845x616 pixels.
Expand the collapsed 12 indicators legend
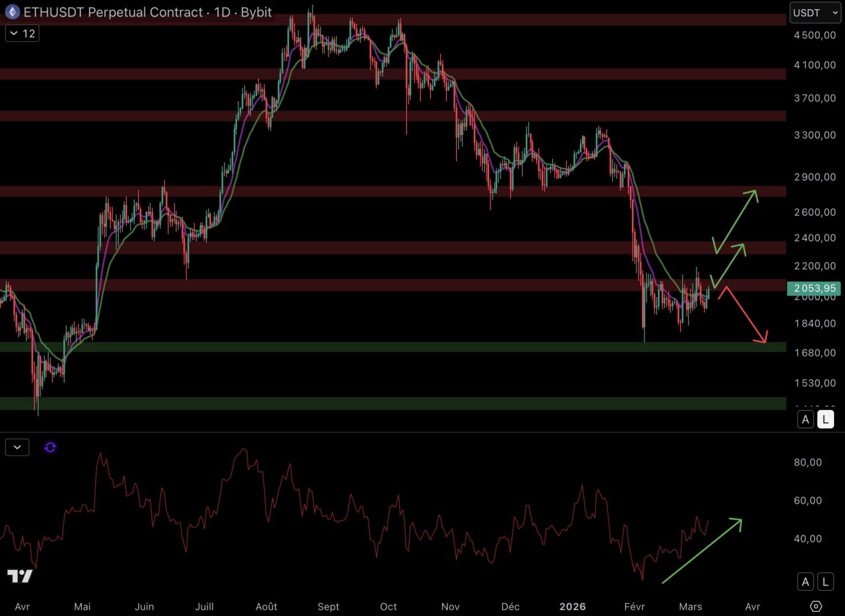pyautogui.click(x=22, y=34)
